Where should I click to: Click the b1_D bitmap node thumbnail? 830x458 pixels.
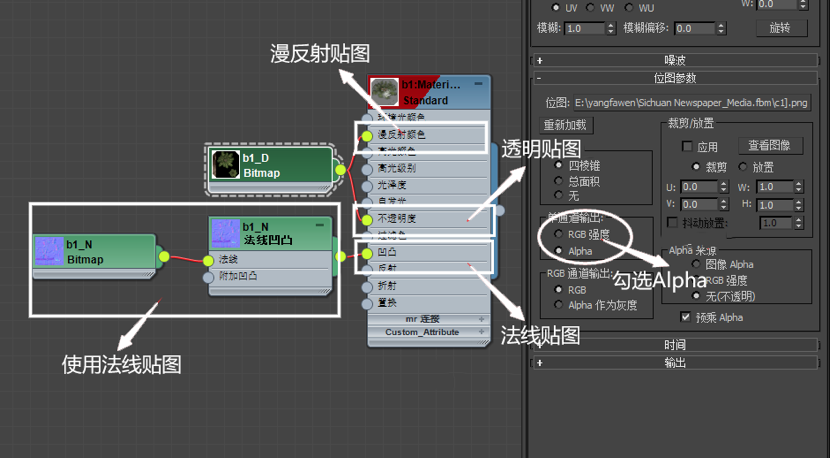click(227, 165)
